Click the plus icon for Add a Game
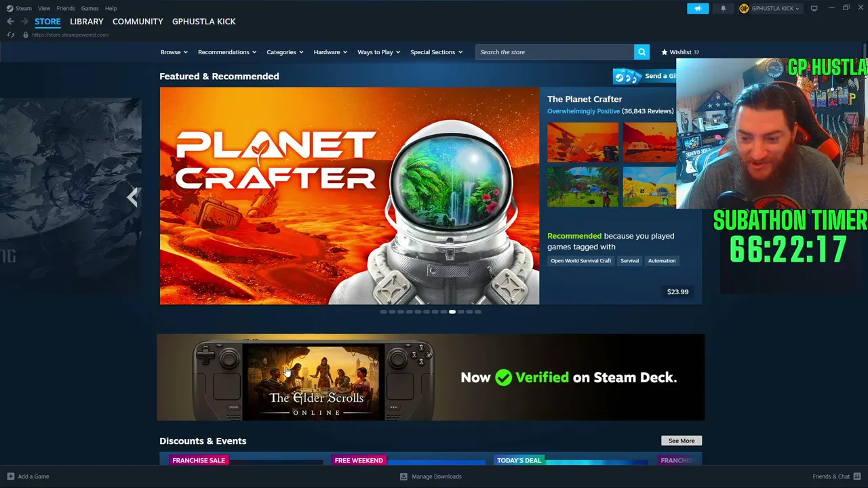 pyautogui.click(x=10, y=476)
